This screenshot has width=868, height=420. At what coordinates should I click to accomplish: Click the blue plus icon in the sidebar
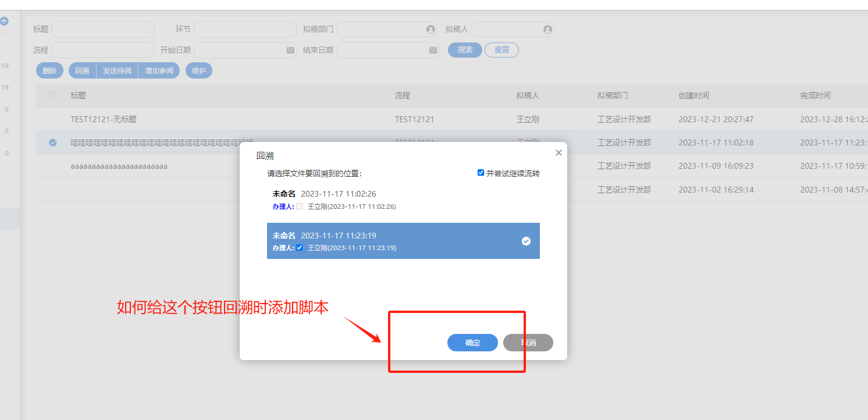pyautogui.click(x=5, y=20)
